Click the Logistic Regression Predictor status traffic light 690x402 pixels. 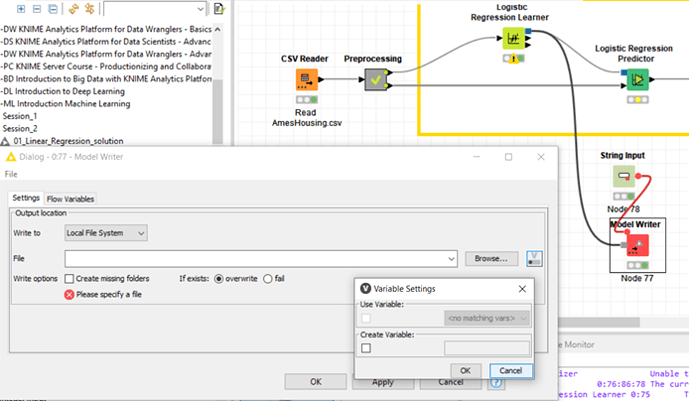pyautogui.click(x=638, y=100)
